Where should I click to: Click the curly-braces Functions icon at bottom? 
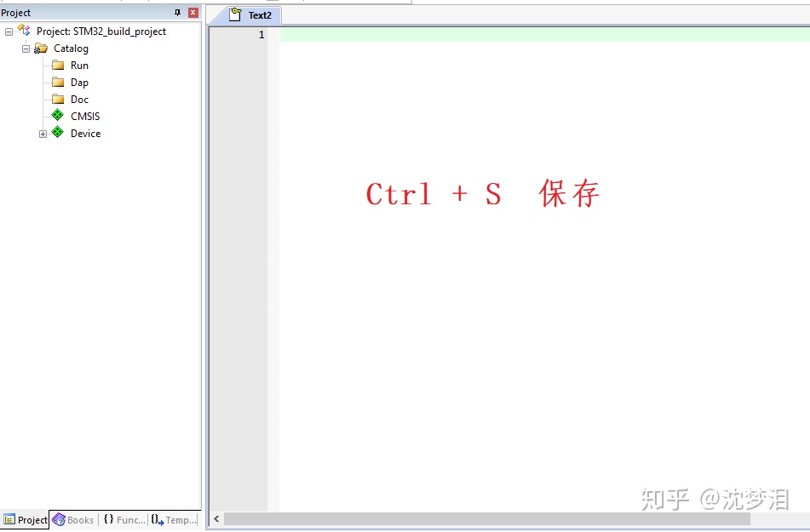tap(109, 519)
